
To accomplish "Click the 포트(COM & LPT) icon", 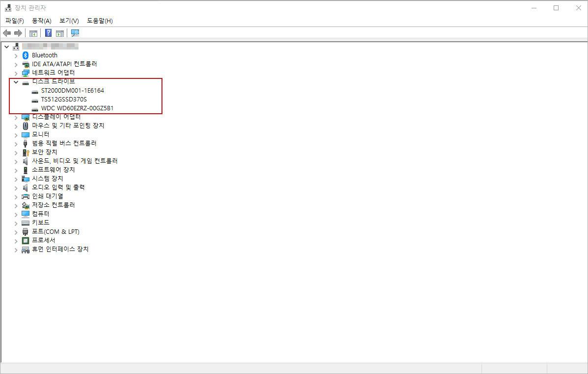I will [26, 232].
